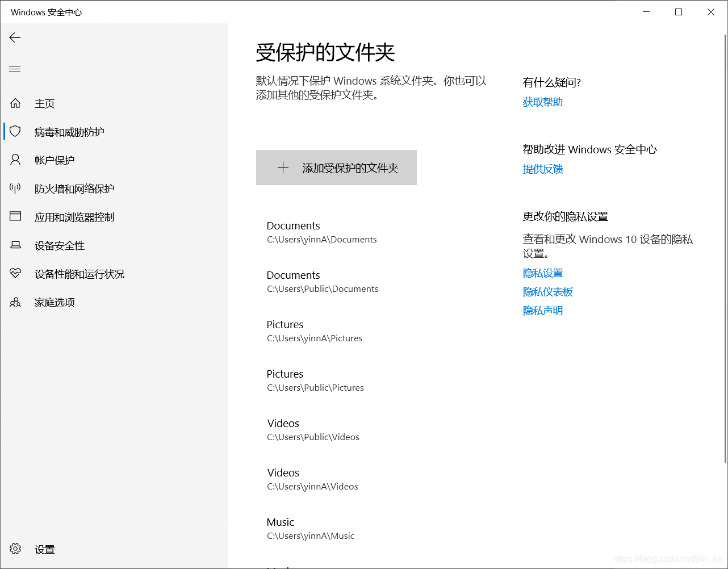The width and height of the screenshot is (728, 569).
Task: Click the family icon for 家庭选项
Action: tap(15, 302)
